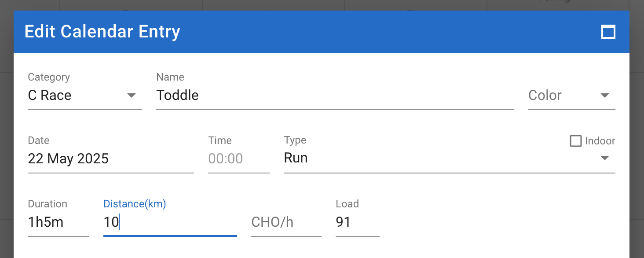This screenshot has width=644, height=258.
Task: Click the Type label above Run
Action: tap(295, 140)
